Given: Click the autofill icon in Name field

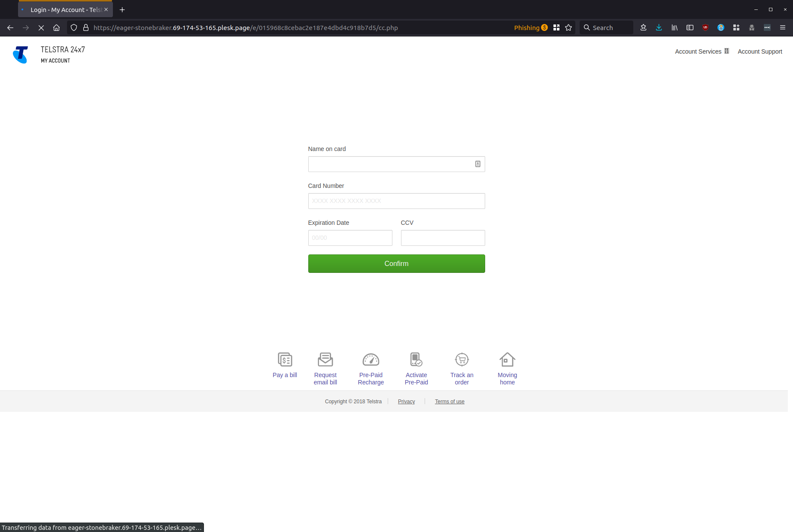Looking at the screenshot, I should point(478,164).
